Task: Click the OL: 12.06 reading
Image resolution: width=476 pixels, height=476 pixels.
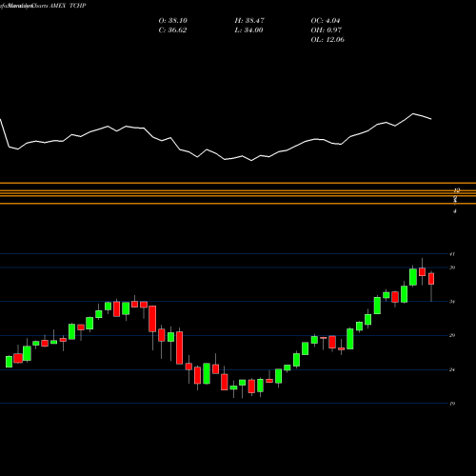Action: pyautogui.click(x=327, y=40)
